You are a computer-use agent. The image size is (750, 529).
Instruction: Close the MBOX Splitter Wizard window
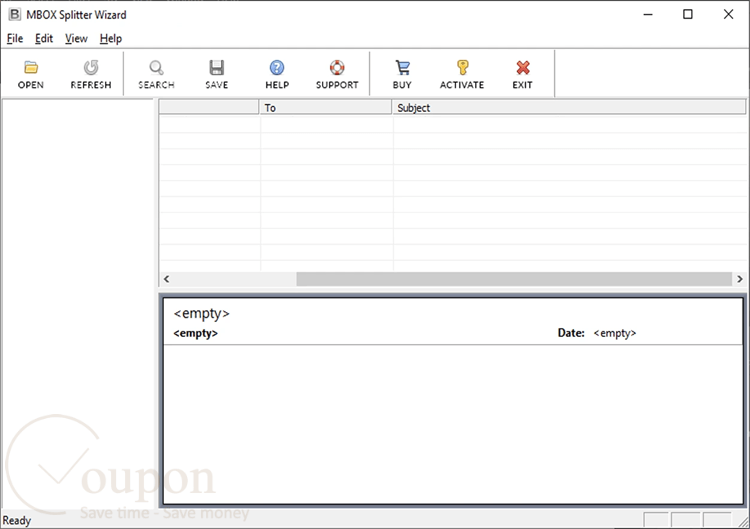728,14
